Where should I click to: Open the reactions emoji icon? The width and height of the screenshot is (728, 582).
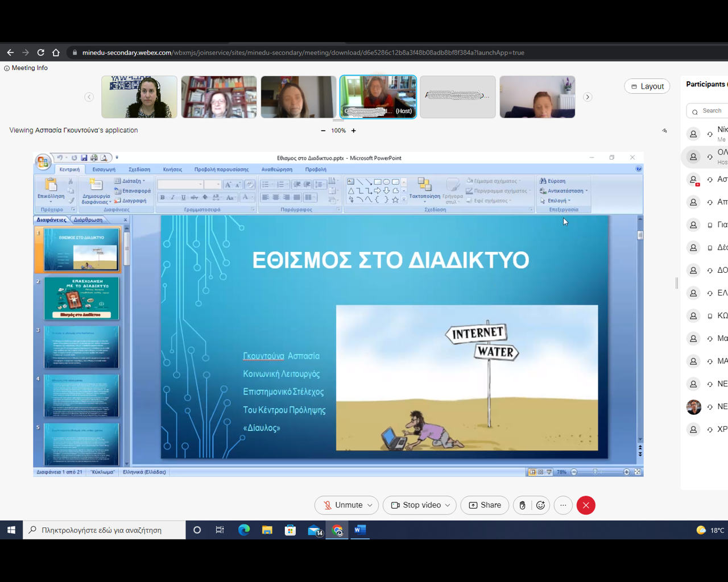(540, 505)
